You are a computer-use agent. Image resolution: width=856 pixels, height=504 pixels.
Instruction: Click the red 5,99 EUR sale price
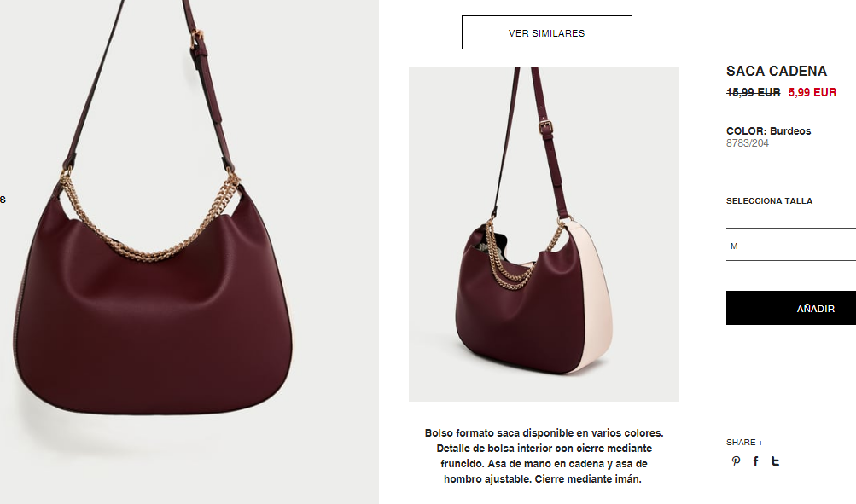(x=812, y=93)
